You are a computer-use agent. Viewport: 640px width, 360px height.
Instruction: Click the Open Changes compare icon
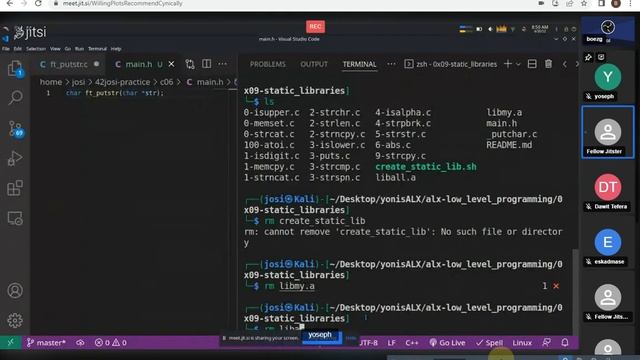pyautogui.click(x=190, y=64)
